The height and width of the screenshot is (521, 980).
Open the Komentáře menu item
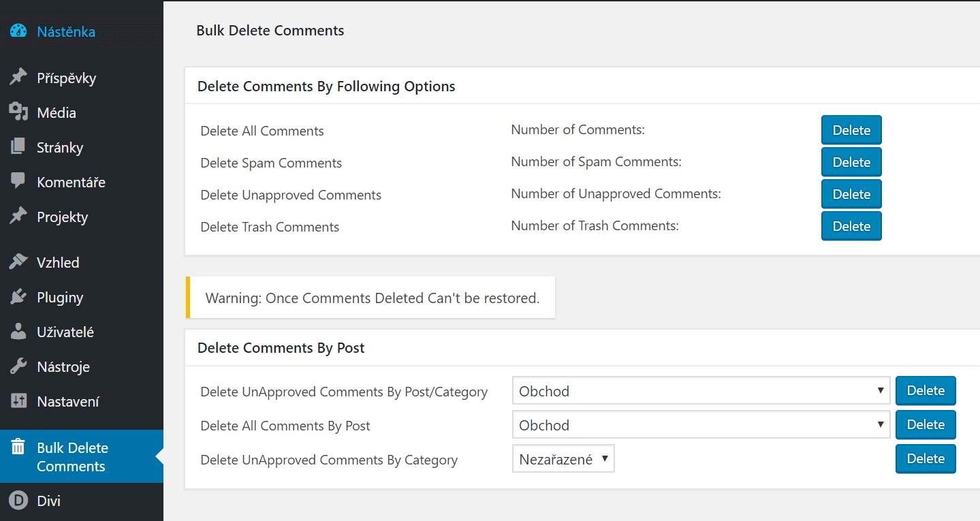(x=71, y=183)
